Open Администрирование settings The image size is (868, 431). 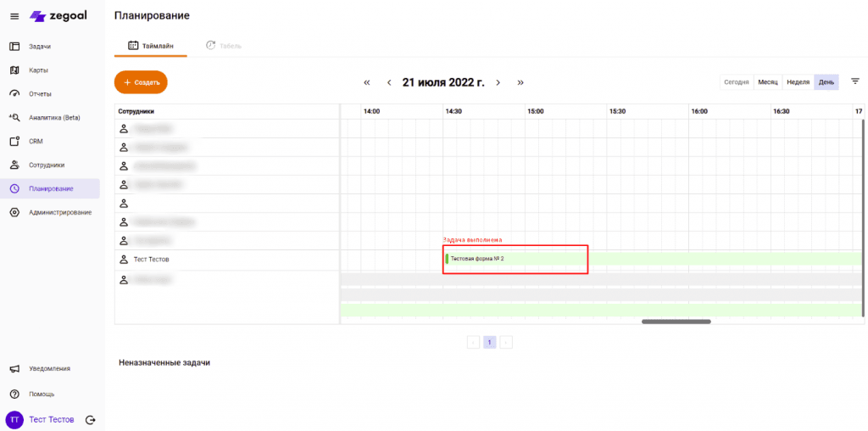[59, 212]
